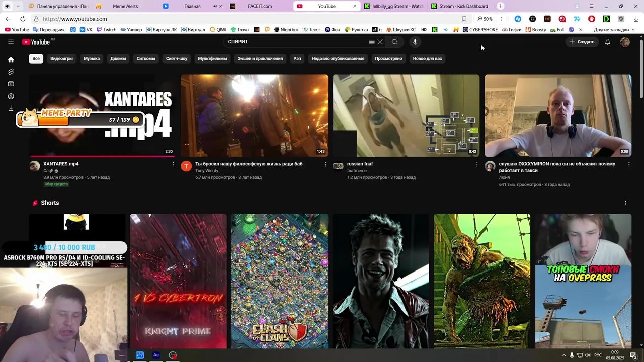Screen dimensions: 644x362
Task: Click the Сбор средств badge
Action: (56, 184)
